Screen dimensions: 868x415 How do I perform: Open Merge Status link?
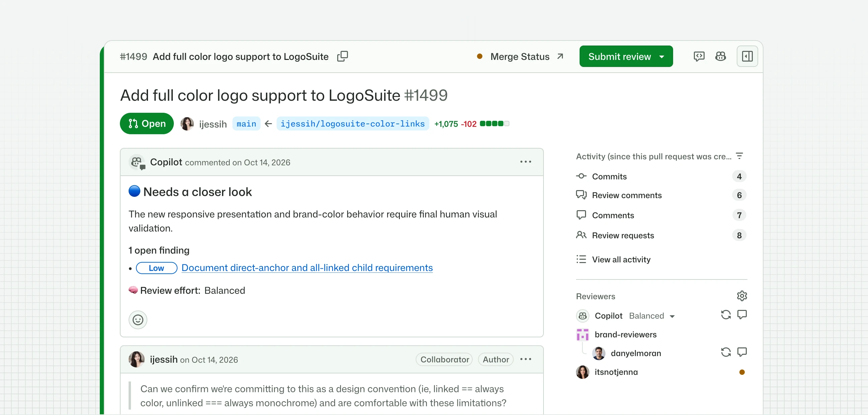pos(520,57)
